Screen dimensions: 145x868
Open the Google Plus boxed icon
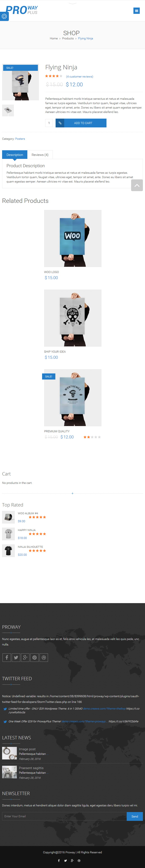tap(25, 657)
